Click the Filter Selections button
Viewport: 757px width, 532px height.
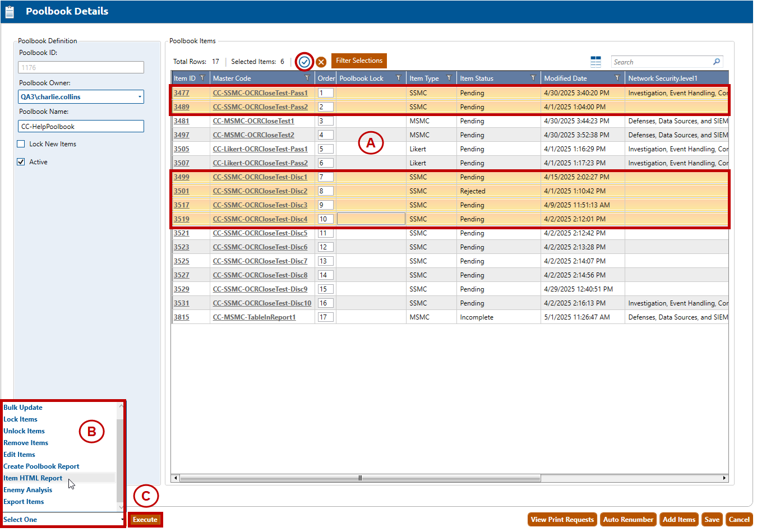click(359, 61)
